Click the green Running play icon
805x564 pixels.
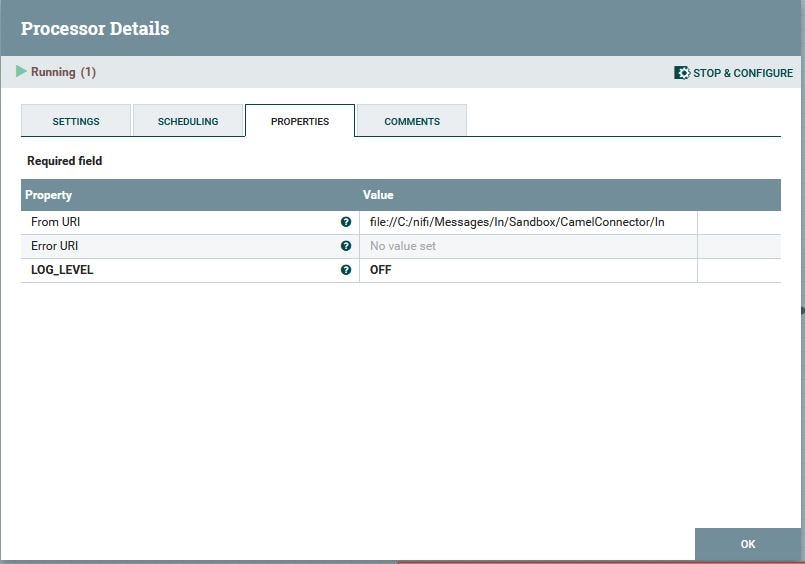tap(21, 71)
